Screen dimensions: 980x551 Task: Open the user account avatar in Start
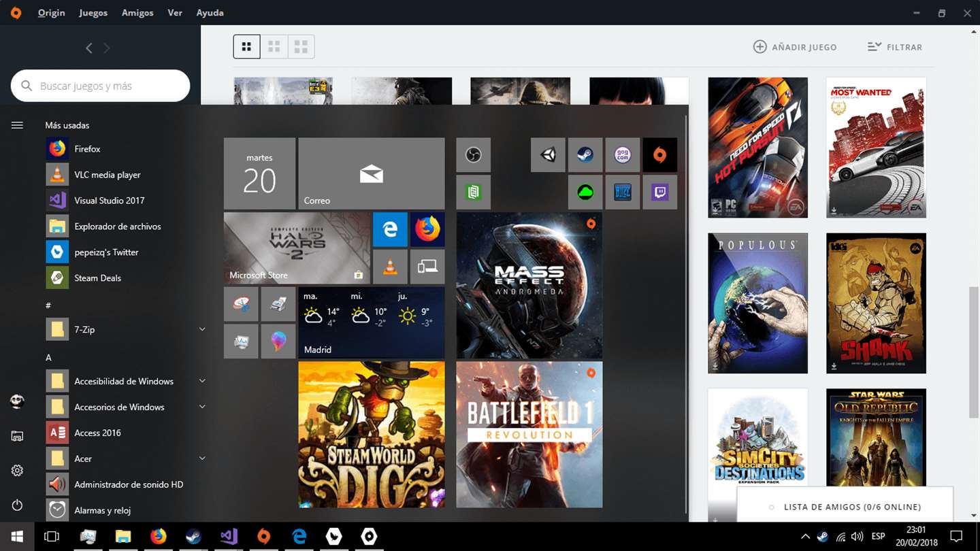(17, 401)
